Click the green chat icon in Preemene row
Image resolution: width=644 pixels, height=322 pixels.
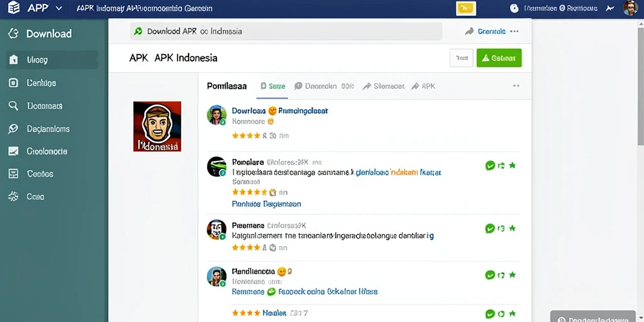(x=490, y=228)
